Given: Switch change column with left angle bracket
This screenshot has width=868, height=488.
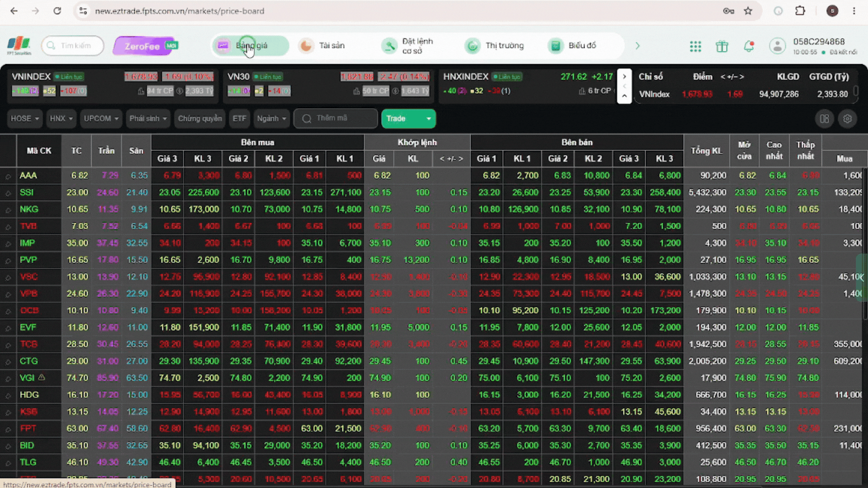Looking at the screenshot, I should 442,159.
